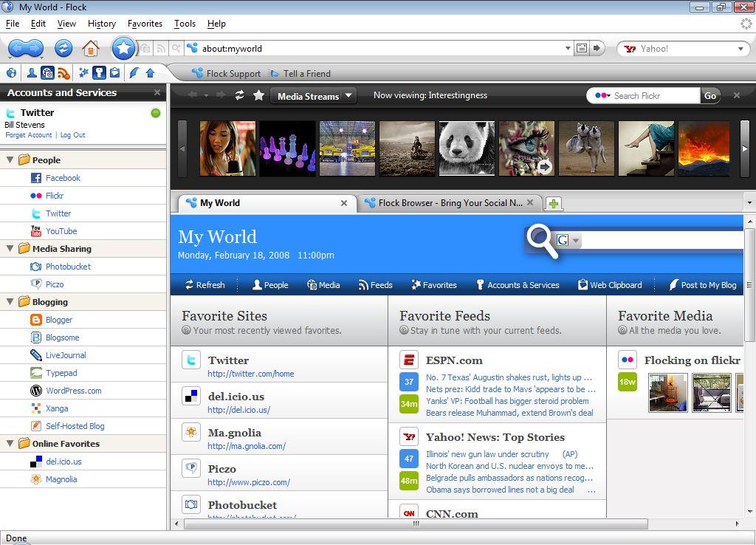This screenshot has height=545, width=756.
Task: Close the My World tab
Action: tap(344, 203)
